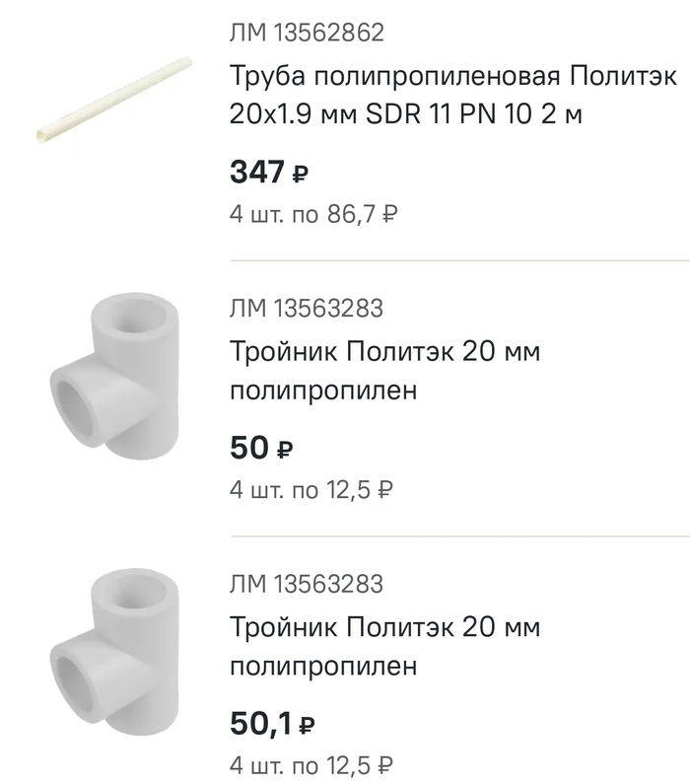690x784 pixels.
Task: Open the 'Тройник Политэк 20 мм' title priced 50,1 ₽
Action: 385,627
